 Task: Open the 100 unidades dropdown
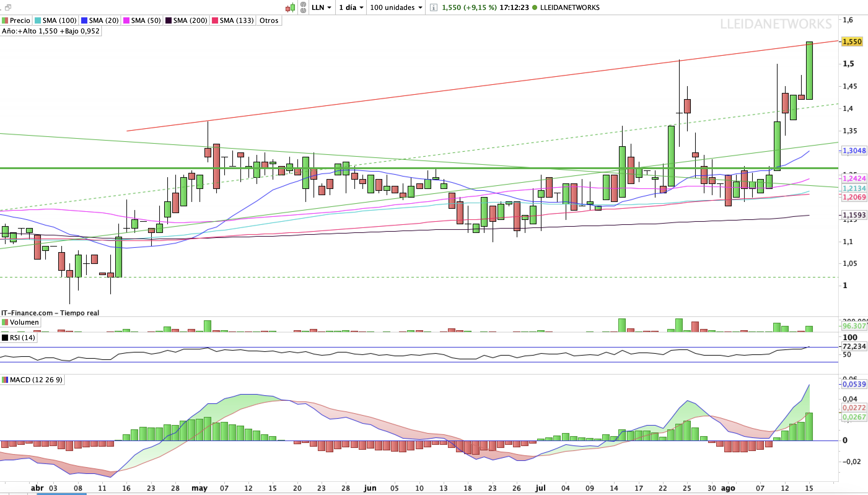point(396,7)
